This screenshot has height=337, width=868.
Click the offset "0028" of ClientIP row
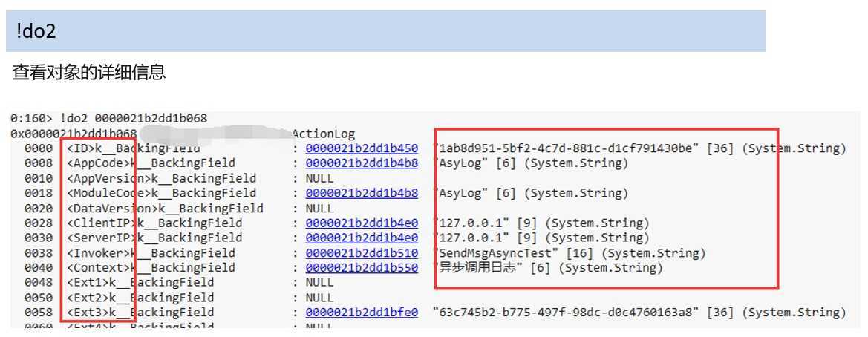[x=39, y=223]
